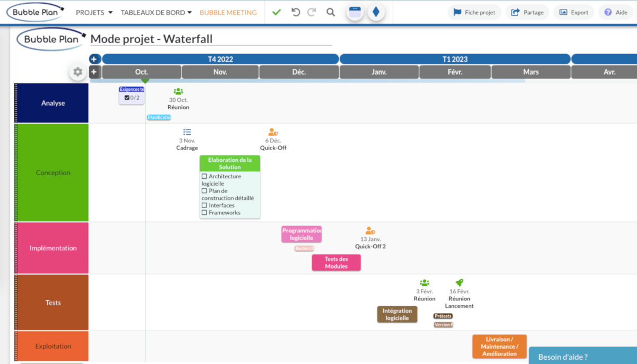Select the Avr. month header
This screenshot has width=637, height=364.
pos(605,72)
